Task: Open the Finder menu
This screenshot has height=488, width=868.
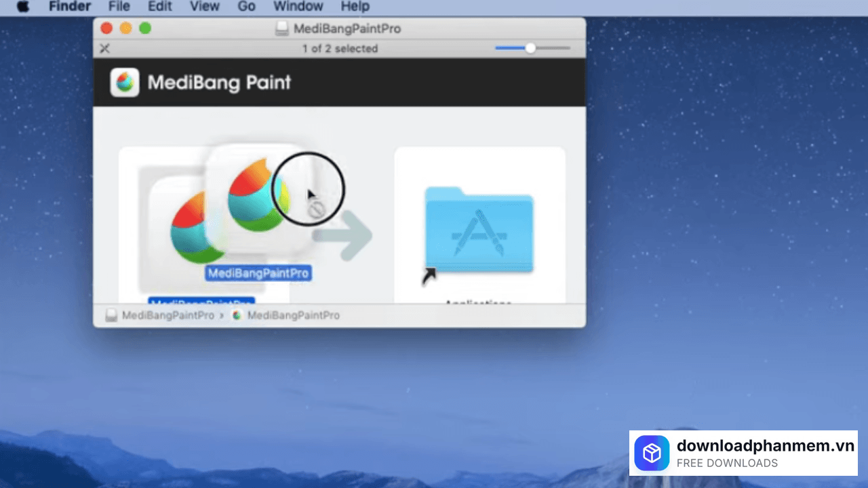Action: tap(70, 7)
